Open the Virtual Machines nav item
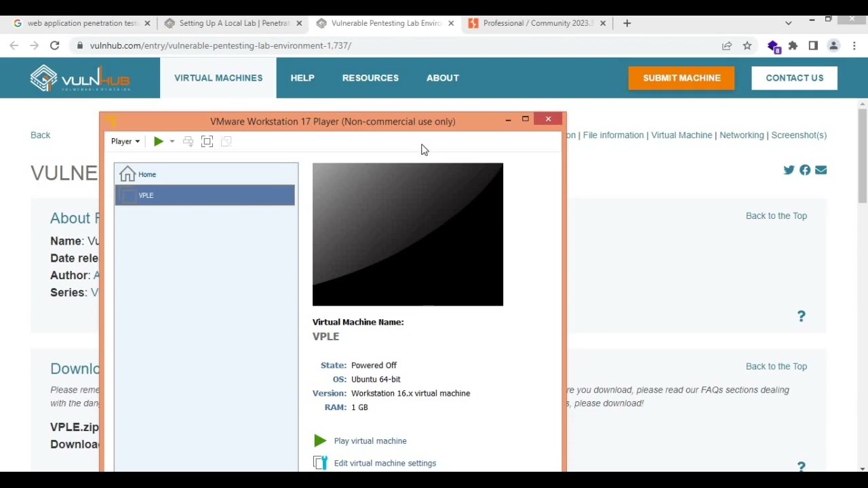This screenshot has height=488, width=868. [x=218, y=78]
